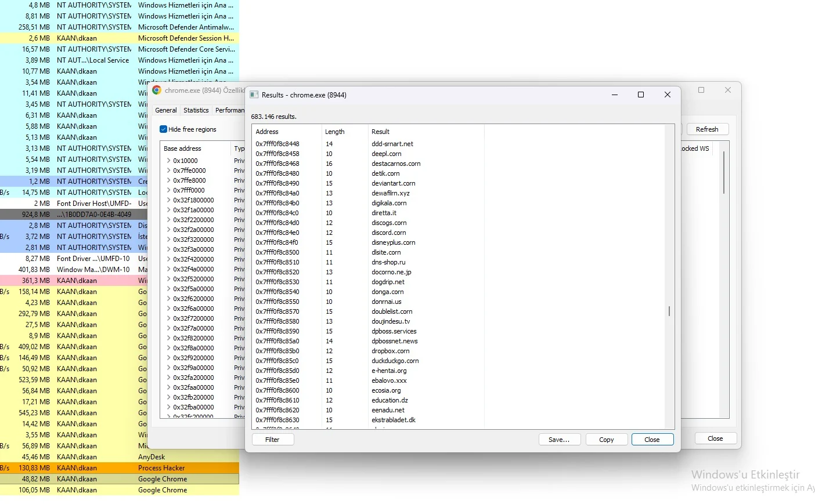Expand the 0x32f1800000 memory region
The image size is (815, 504).
coord(168,200)
